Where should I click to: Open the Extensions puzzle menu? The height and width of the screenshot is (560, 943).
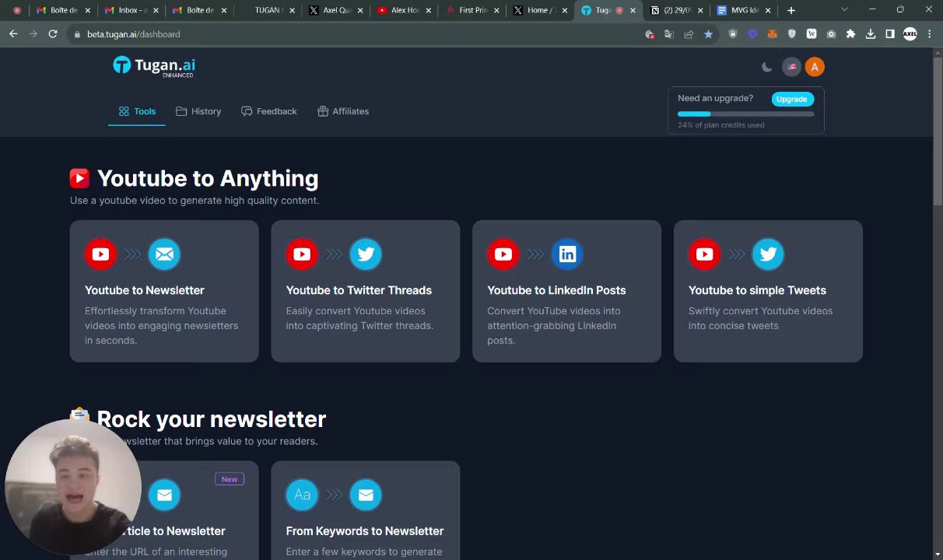click(850, 34)
